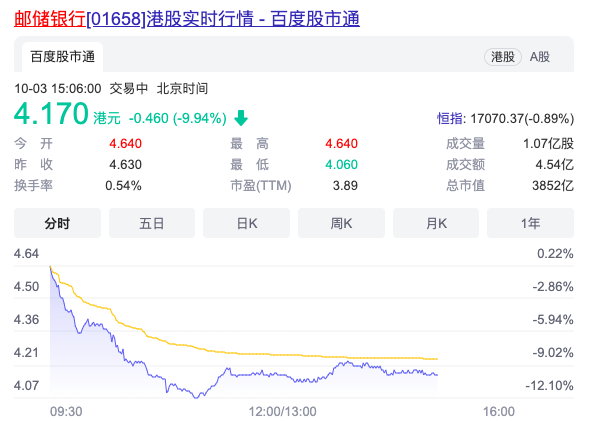Click the 总市值 value 3852亿

(553, 186)
